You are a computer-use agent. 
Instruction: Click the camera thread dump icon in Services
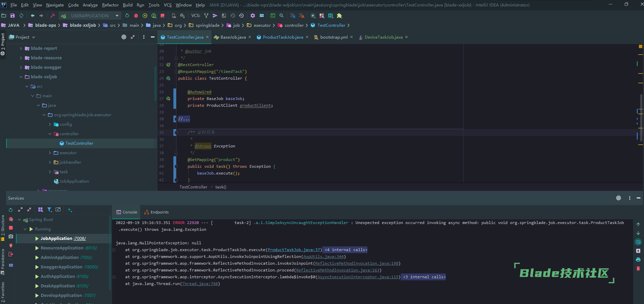[x=11, y=236]
